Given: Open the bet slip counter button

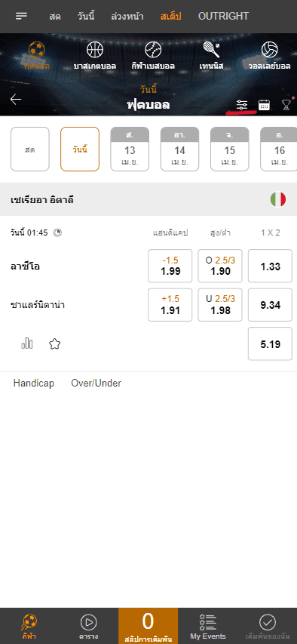Looking at the screenshot, I should coord(148,626).
